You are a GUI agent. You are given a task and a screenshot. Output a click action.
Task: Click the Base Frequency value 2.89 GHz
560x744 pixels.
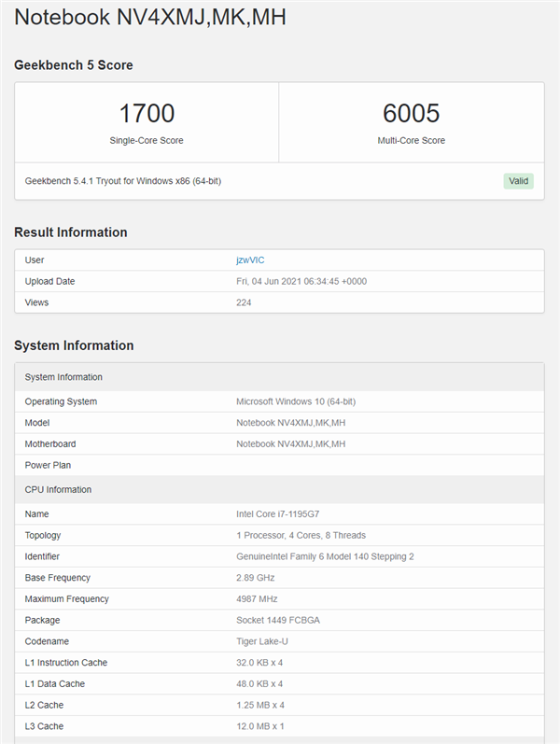pyautogui.click(x=256, y=578)
